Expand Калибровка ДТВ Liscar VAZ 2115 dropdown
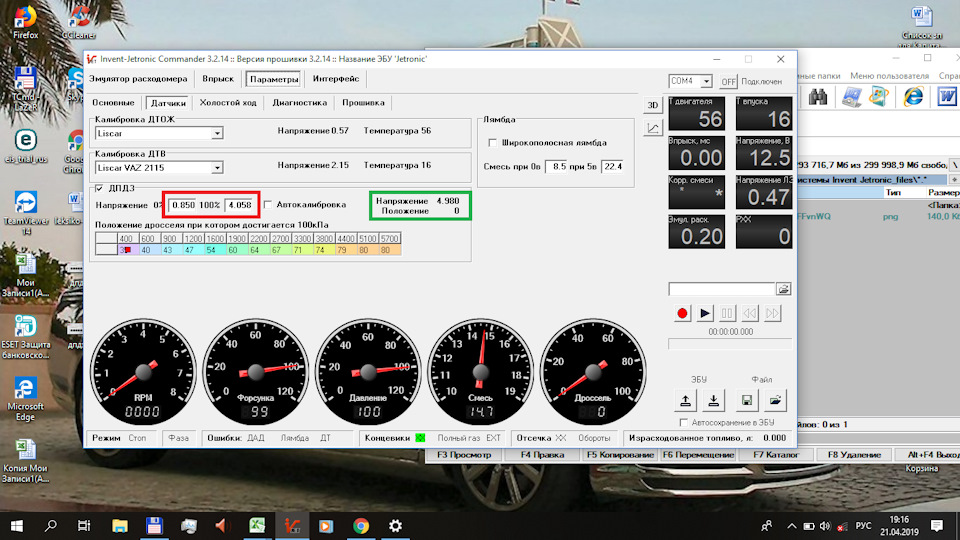The image size is (960, 540). point(217,167)
